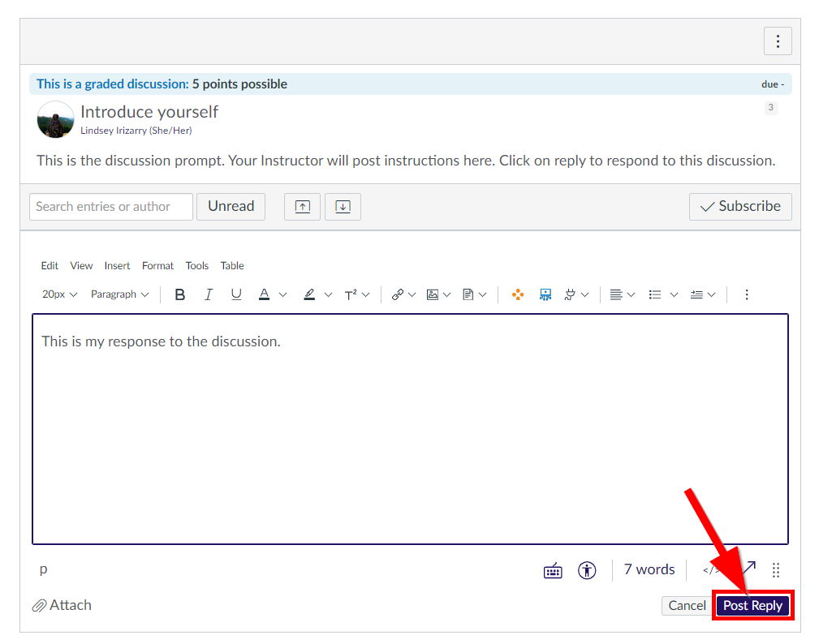Screen dimensions: 819x644
Task: Click the editor resize handle dots
Action: point(776,570)
